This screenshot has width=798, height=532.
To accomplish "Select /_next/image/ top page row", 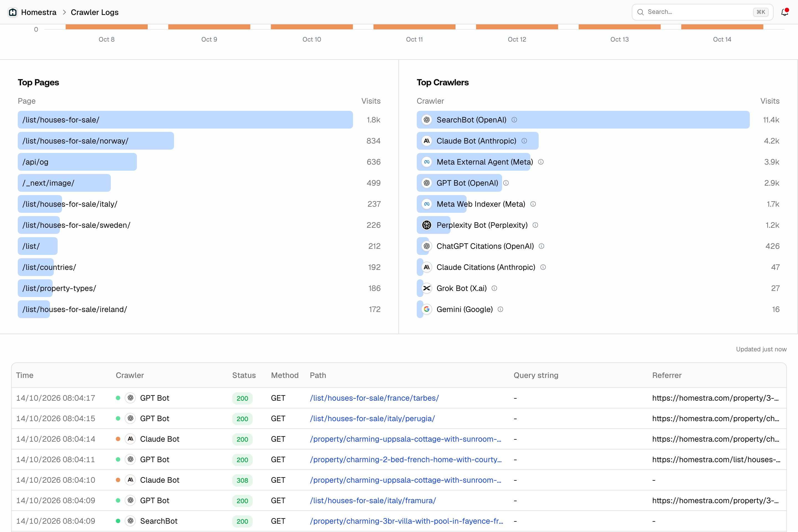I will pos(199,183).
